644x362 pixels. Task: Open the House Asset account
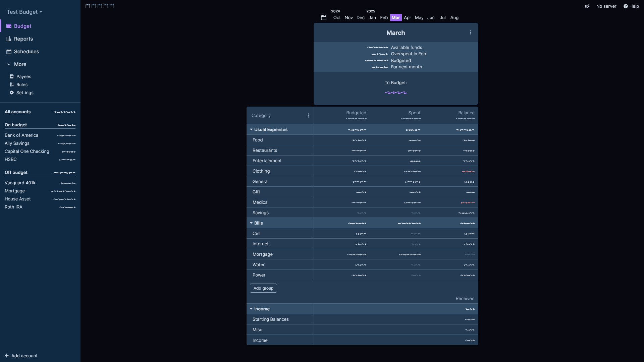[x=40, y=199]
